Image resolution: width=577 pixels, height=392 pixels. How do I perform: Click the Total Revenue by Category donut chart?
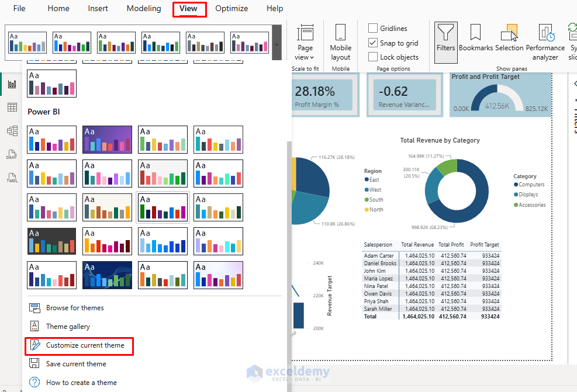pyautogui.click(x=457, y=191)
